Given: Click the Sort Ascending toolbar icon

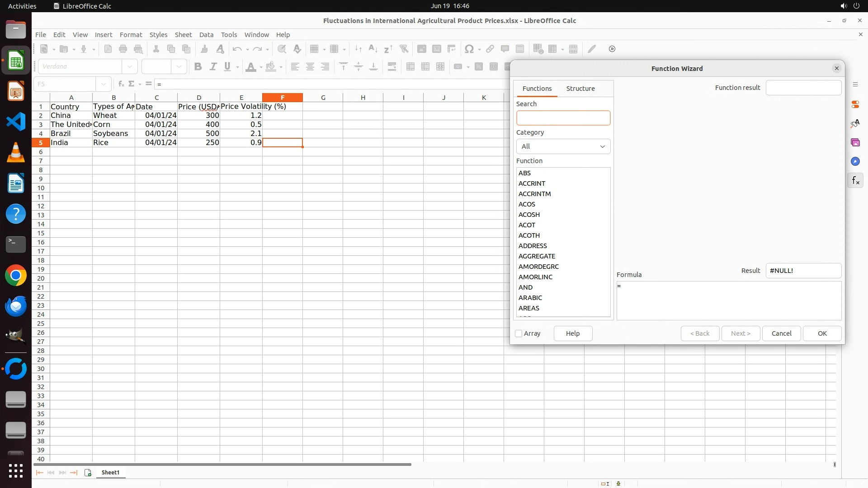Looking at the screenshot, I should [x=373, y=49].
